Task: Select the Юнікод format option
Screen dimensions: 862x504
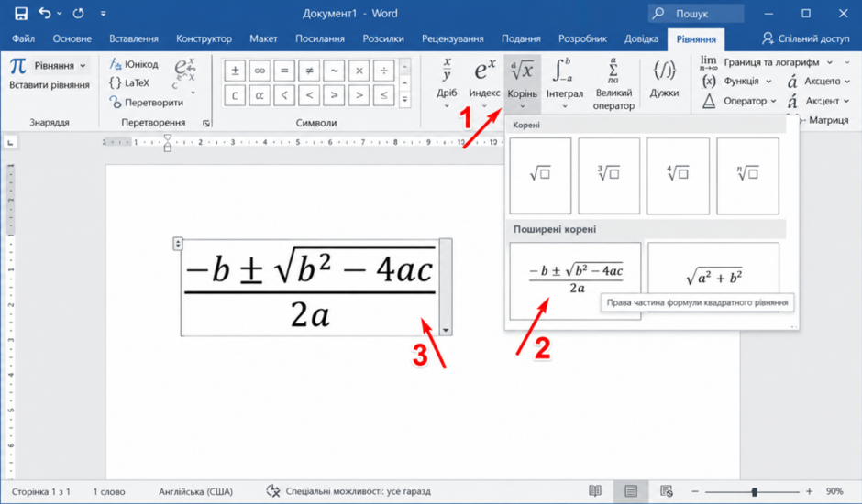Action: coord(134,64)
